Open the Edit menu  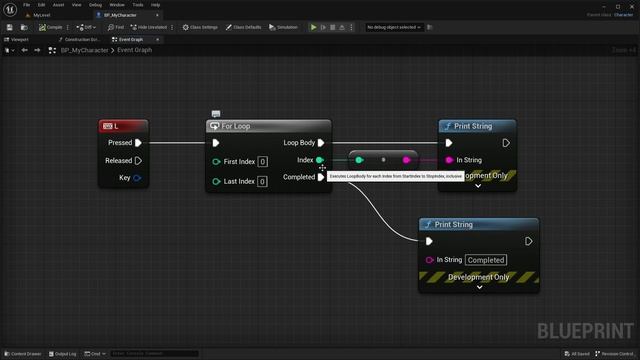click(x=41, y=5)
